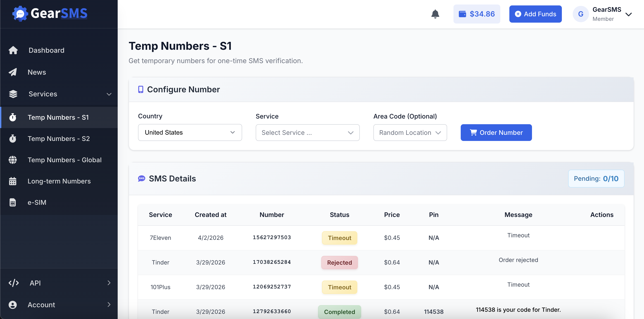Click the Pending: 0/10 badge

click(596, 179)
